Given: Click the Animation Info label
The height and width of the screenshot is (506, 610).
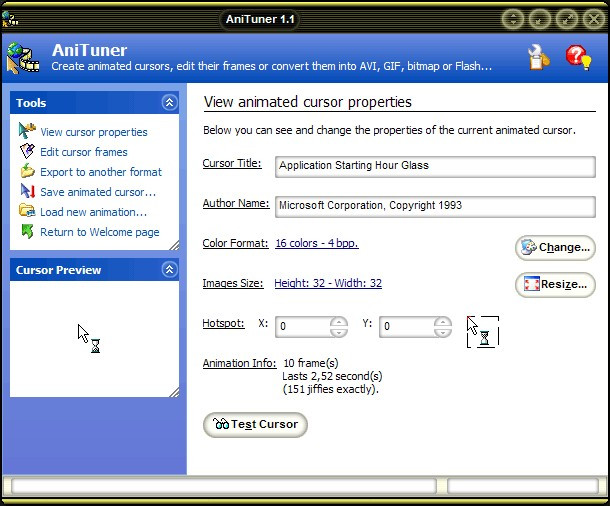Looking at the screenshot, I should coord(239,363).
